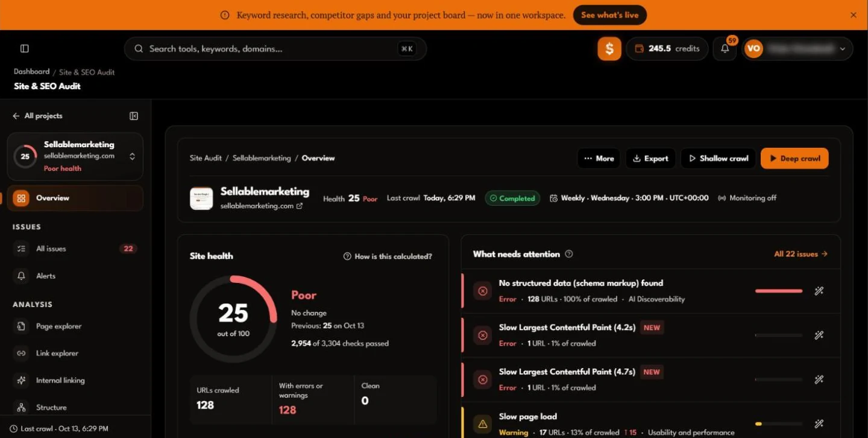
Task: Open Structure in the sidebar
Action: 75,408
